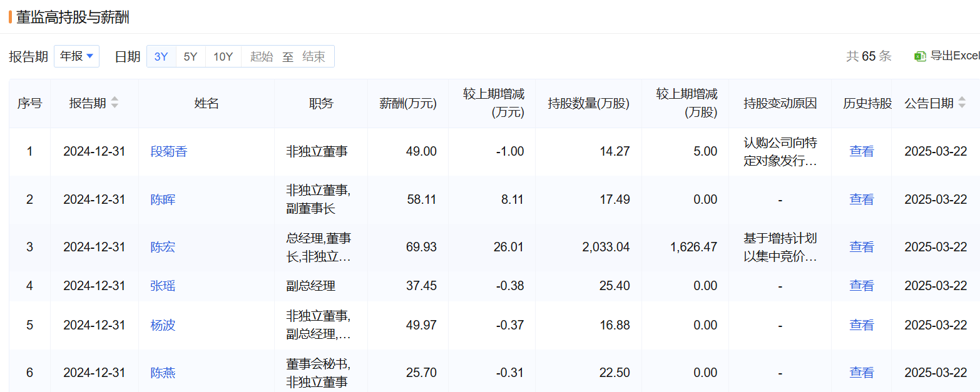
Task: Click 查看 in 杨波 row
Action: pyautogui.click(x=861, y=325)
